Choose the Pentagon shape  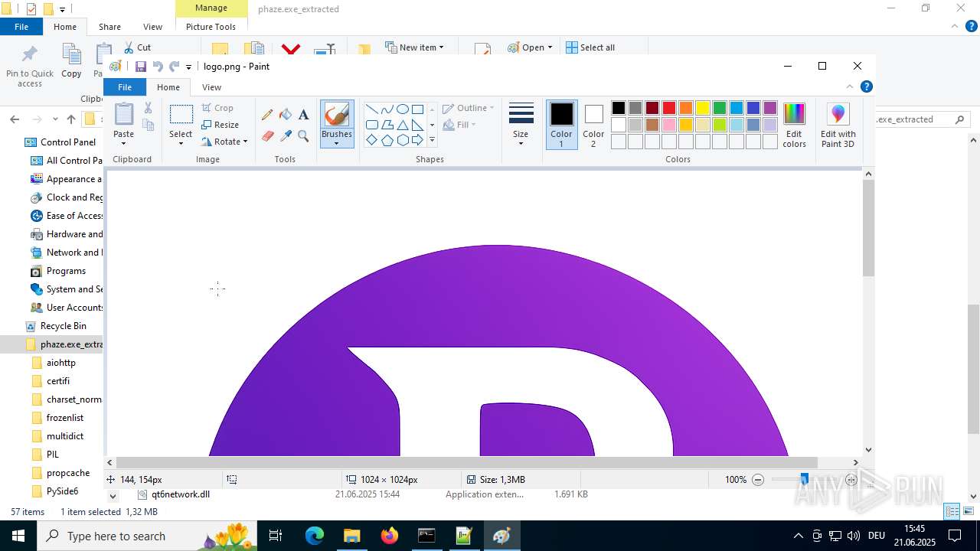(387, 140)
